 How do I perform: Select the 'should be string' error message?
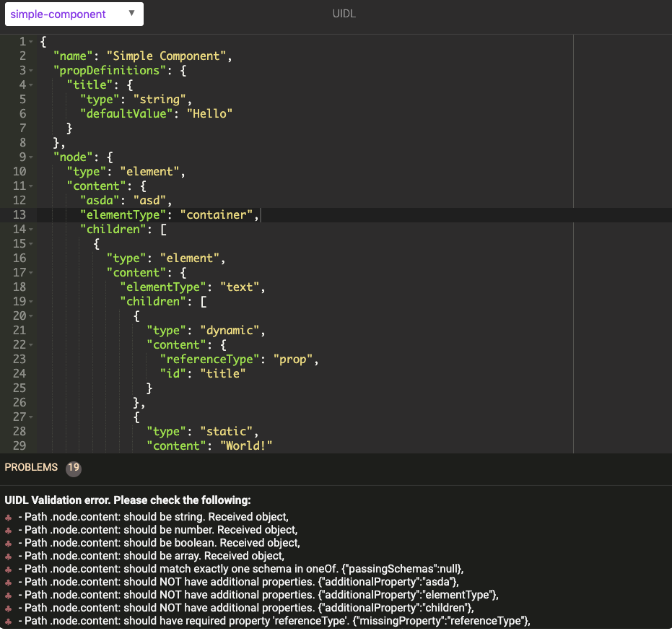click(x=154, y=517)
